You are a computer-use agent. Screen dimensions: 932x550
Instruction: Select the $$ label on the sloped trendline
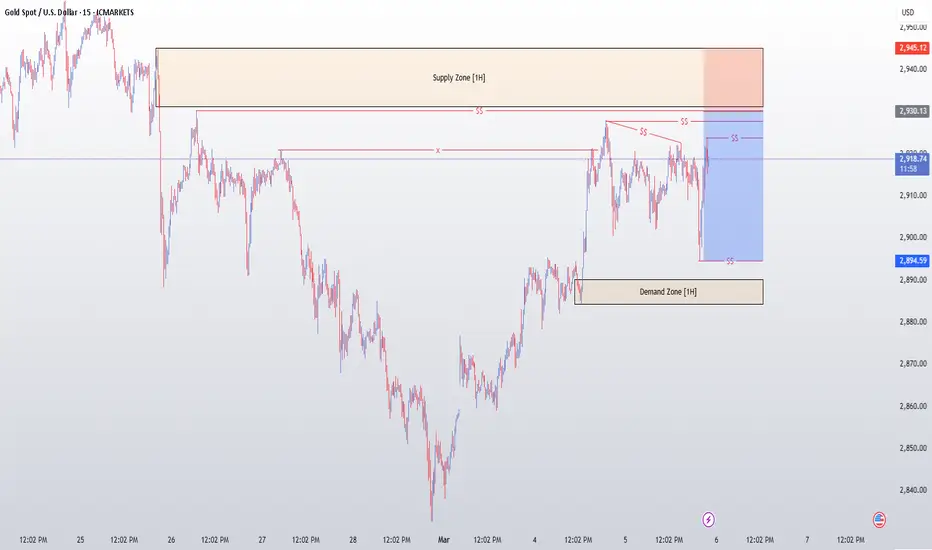pos(643,132)
